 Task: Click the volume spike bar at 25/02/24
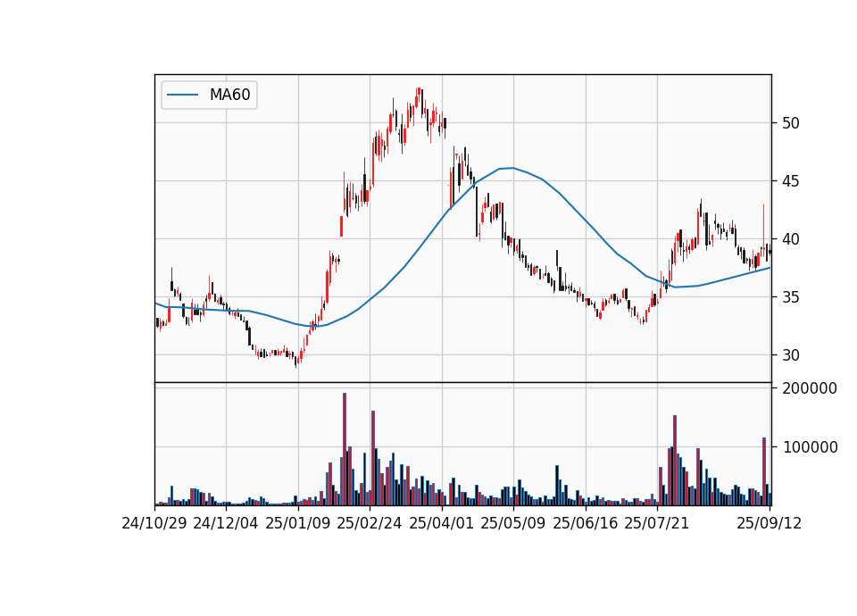click(x=373, y=458)
